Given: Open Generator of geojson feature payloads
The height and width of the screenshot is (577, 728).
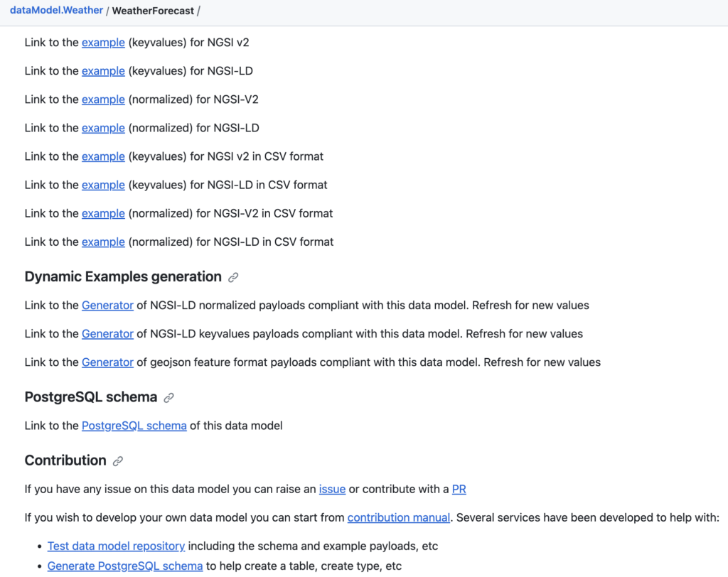Looking at the screenshot, I should (107, 362).
